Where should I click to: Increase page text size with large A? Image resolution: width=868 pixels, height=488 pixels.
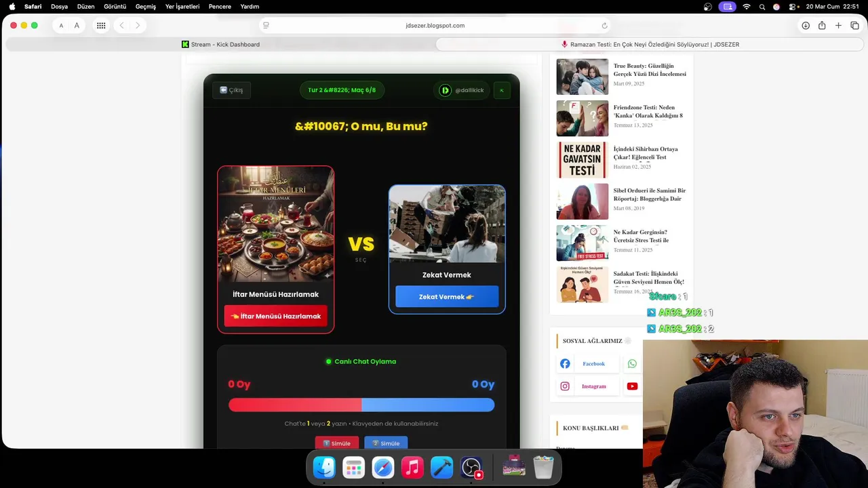77,26
